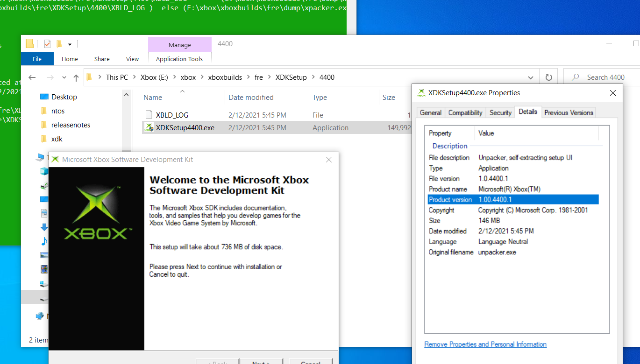Select the XDKSetup4400.exe file icon
This screenshot has width=640, height=364.
tap(149, 127)
